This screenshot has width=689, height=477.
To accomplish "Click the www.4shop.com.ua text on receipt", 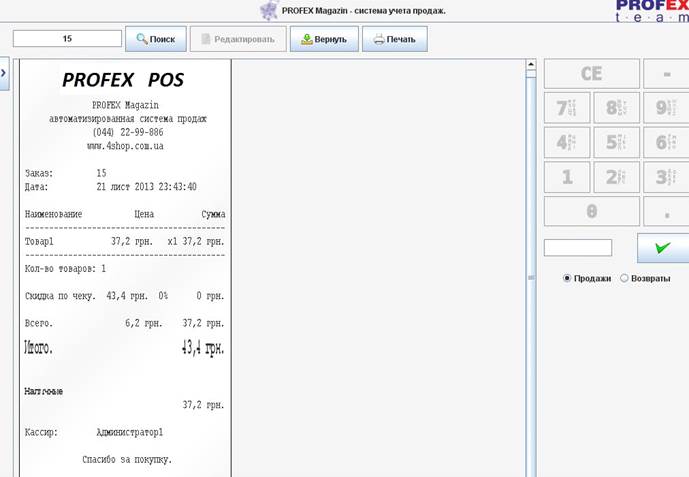I will [x=125, y=146].
